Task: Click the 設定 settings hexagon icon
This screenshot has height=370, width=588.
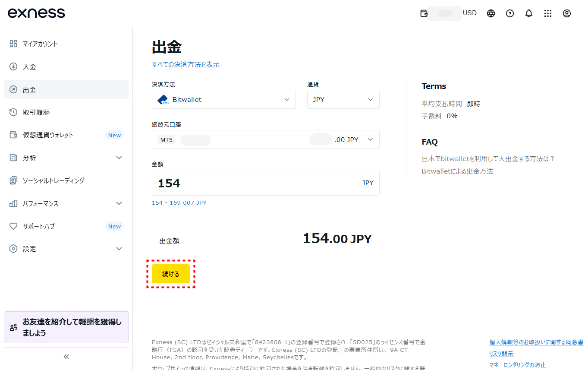Action: tap(13, 249)
